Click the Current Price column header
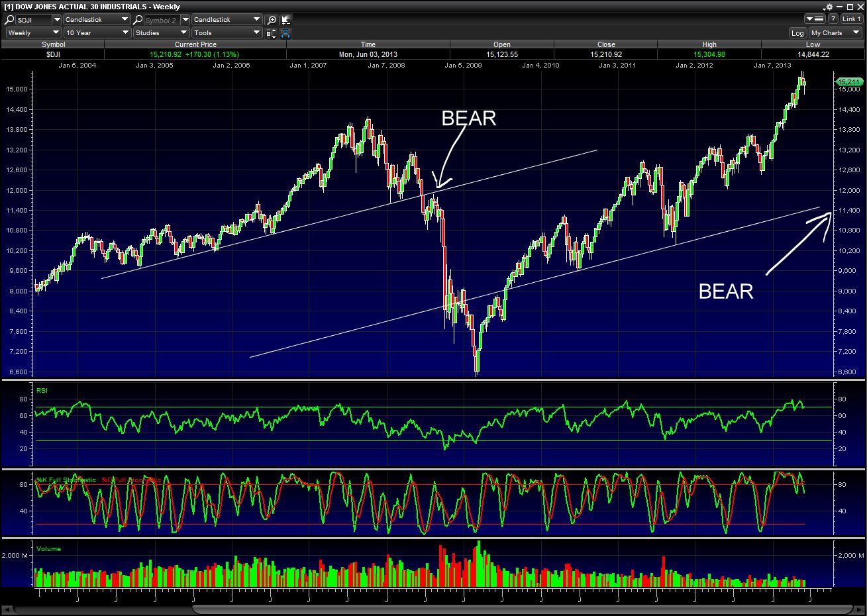Screen dimensions: 867x616 tap(195, 44)
